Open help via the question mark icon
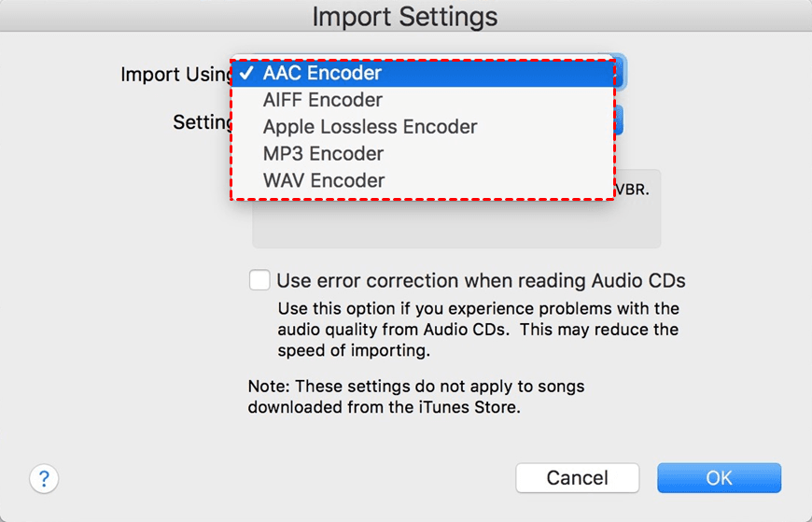This screenshot has height=522, width=812. click(44, 478)
